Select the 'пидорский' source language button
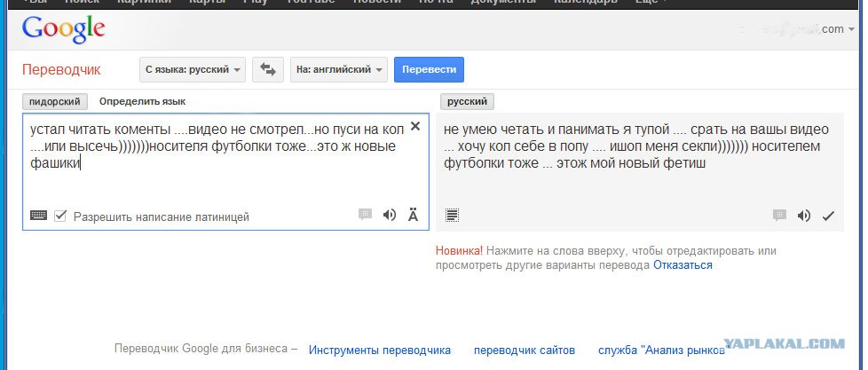Viewport: 868px width, 370px height. (55, 102)
